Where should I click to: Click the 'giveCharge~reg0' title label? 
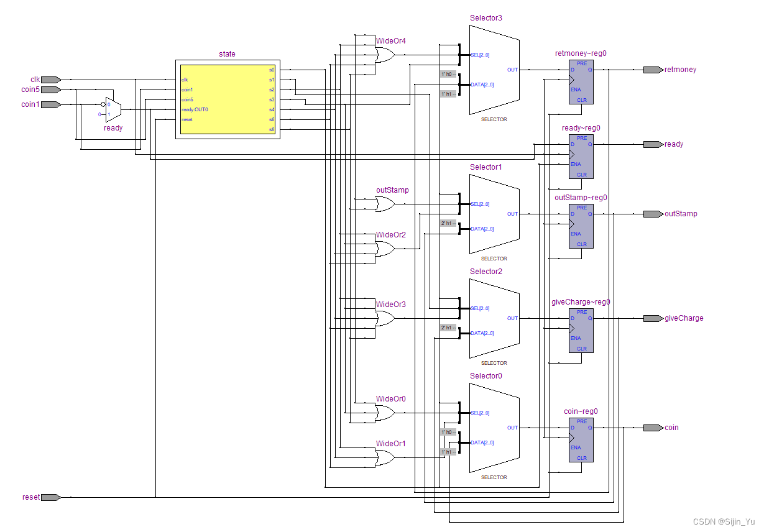[581, 302]
